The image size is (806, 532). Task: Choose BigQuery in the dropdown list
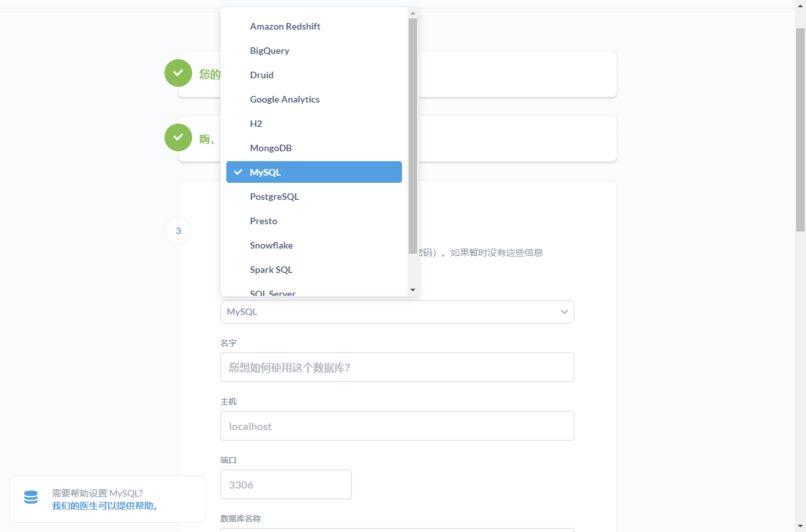pos(314,51)
